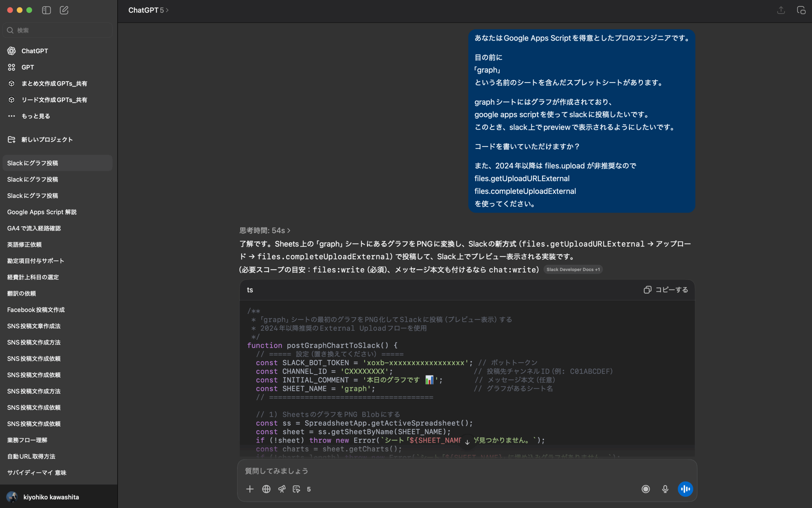Viewport: 812px width, 508px height.
Task: Click the new project folder icon
Action: [11, 139]
